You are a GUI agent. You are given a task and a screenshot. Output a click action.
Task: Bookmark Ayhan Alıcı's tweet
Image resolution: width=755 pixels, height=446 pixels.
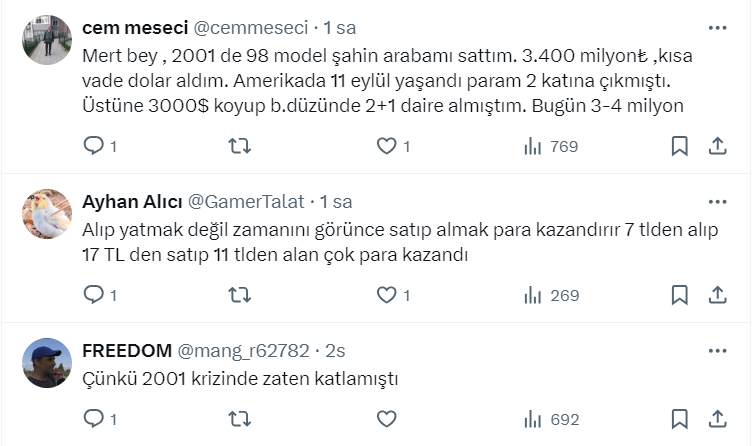pyautogui.click(x=680, y=295)
